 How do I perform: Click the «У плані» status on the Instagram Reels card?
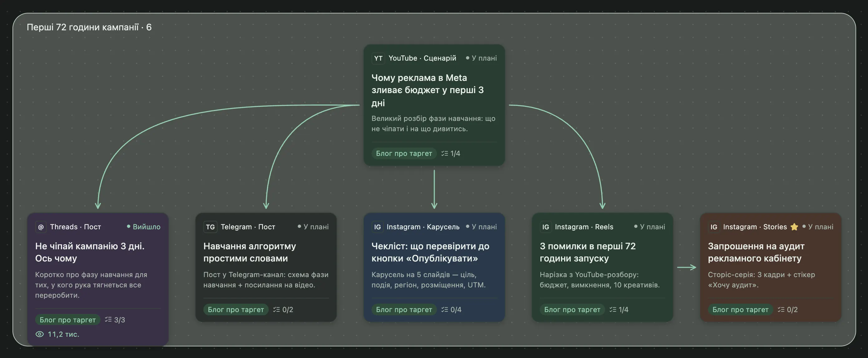(x=649, y=227)
